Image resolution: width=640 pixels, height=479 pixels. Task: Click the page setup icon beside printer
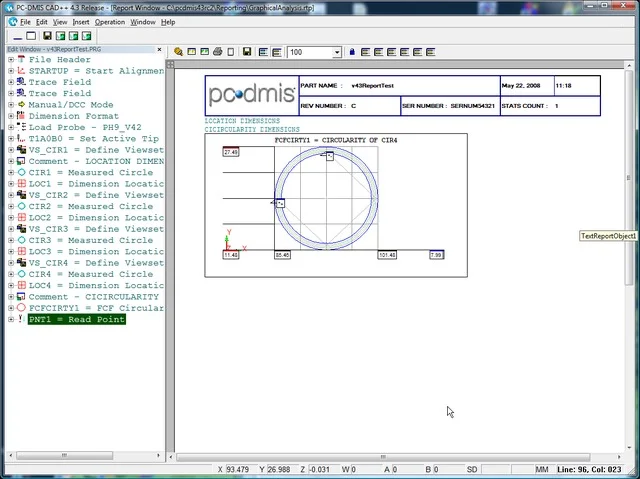pyautogui.click(x=232, y=52)
